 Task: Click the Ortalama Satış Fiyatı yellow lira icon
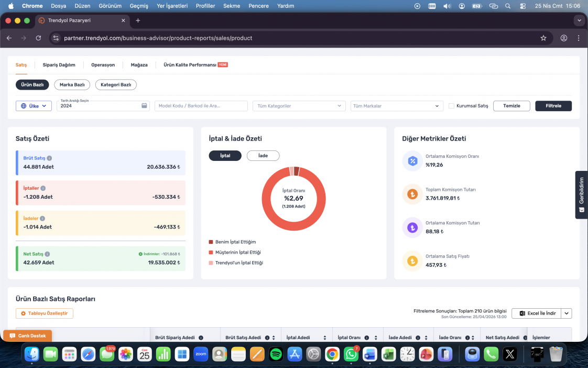(412, 261)
